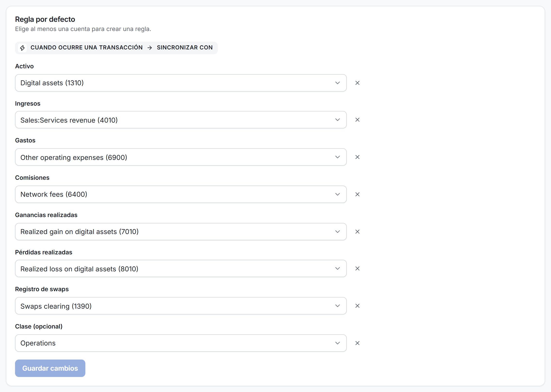Click the Gastos field label
Image resolution: width=551 pixels, height=392 pixels.
[25, 140]
